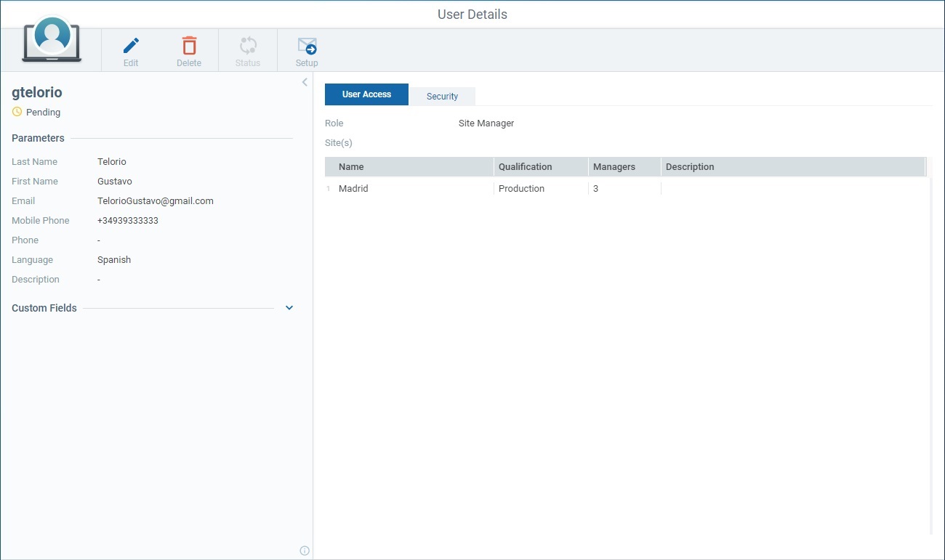This screenshot has width=945, height=560.
Task: Click the Production qualification cell
Action: [521, 189]
